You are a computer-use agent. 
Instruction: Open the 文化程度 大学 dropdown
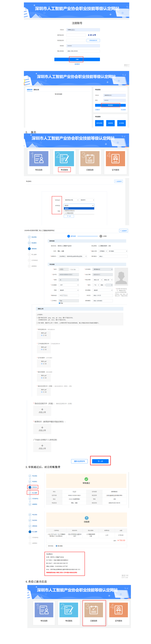69,285
